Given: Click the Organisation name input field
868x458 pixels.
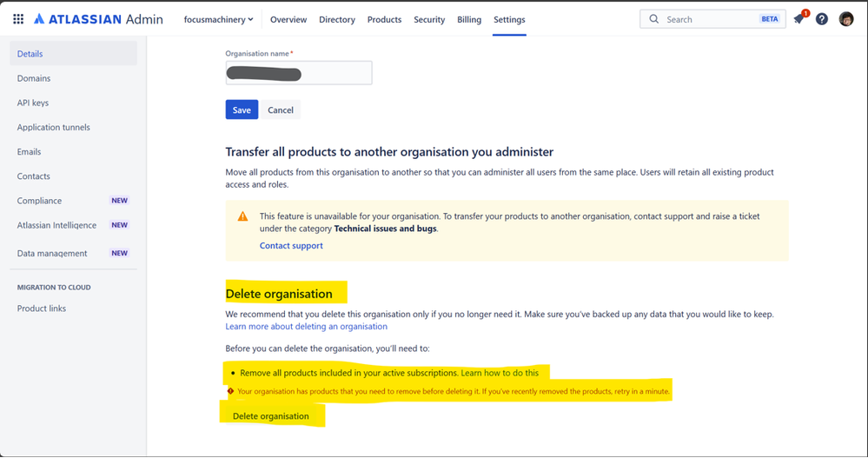Looking at the screenshot, I should click(x=299, y=73).
